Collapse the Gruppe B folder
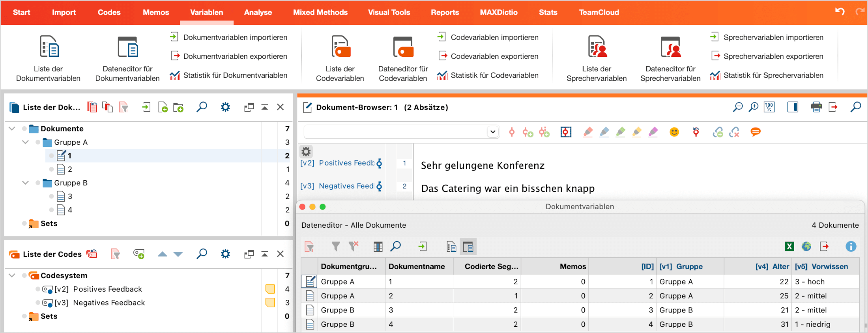Image resolution: width=868 pixels, height=333 pixels. pos(25,183)
